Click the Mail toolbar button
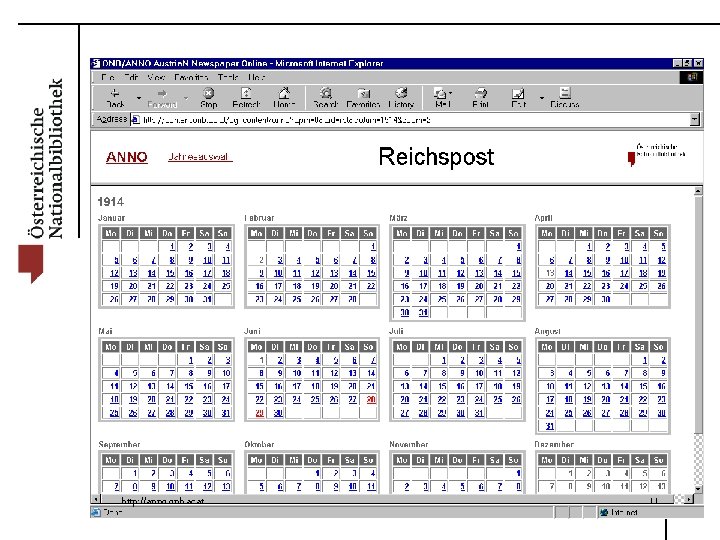The image size is (720, 540). (x=442, y=98)
